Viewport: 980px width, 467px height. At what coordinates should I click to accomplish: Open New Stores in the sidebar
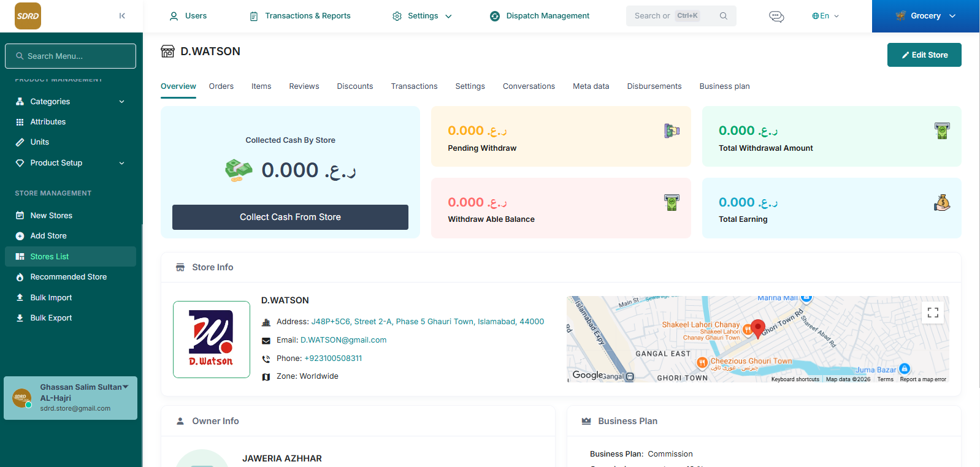71,216
